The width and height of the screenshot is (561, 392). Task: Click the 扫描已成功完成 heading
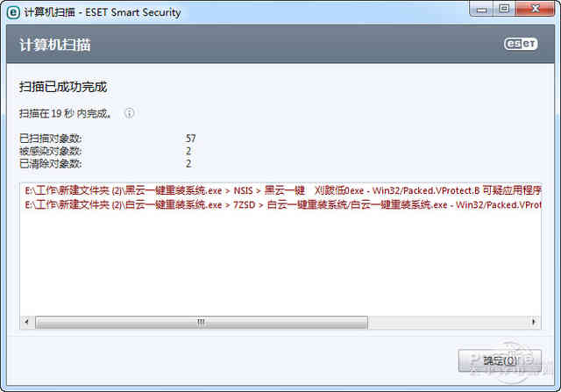pos(63,87)
